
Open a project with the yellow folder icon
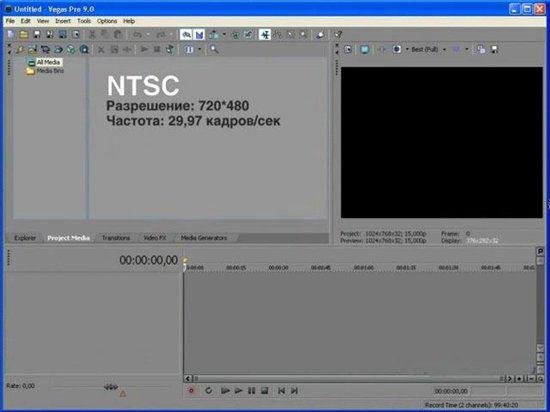pyautogui.click(x=24, y=34)
